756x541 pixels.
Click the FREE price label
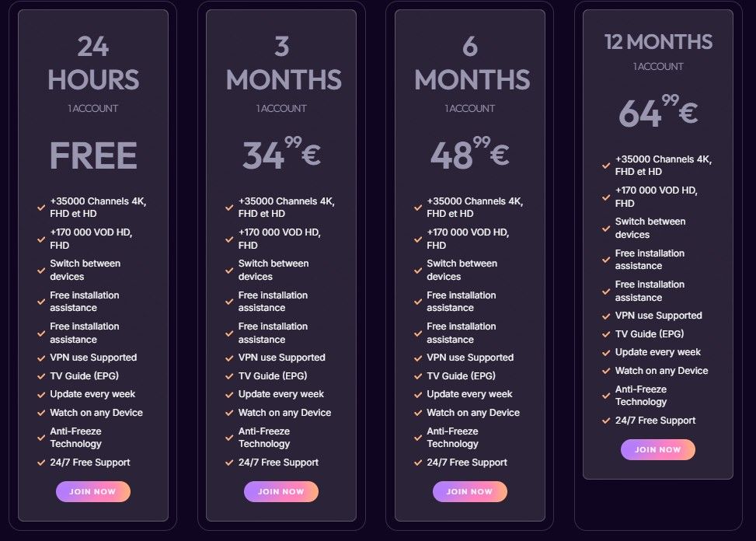92,155
